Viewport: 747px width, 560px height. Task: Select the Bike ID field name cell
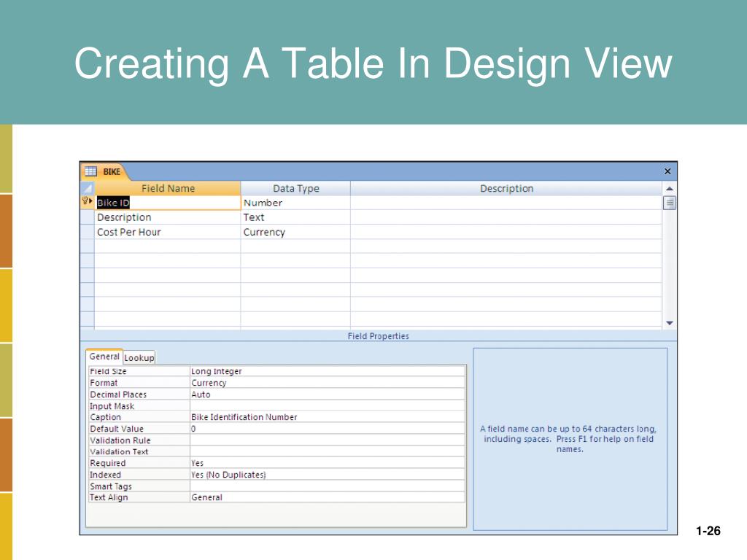pyautogui.click(x=168, y=203)
